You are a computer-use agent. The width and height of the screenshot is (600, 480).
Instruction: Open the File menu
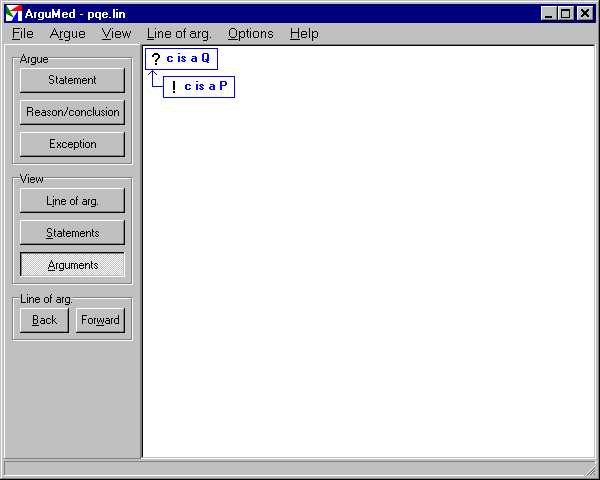tap(23, 34)
